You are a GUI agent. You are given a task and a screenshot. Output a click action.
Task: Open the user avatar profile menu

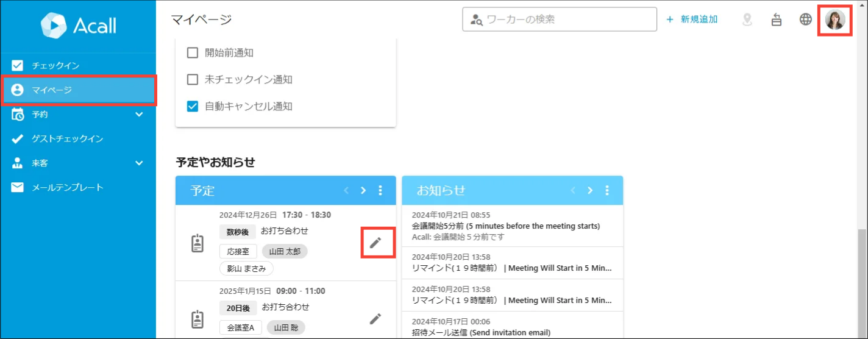tap(835, 20)
